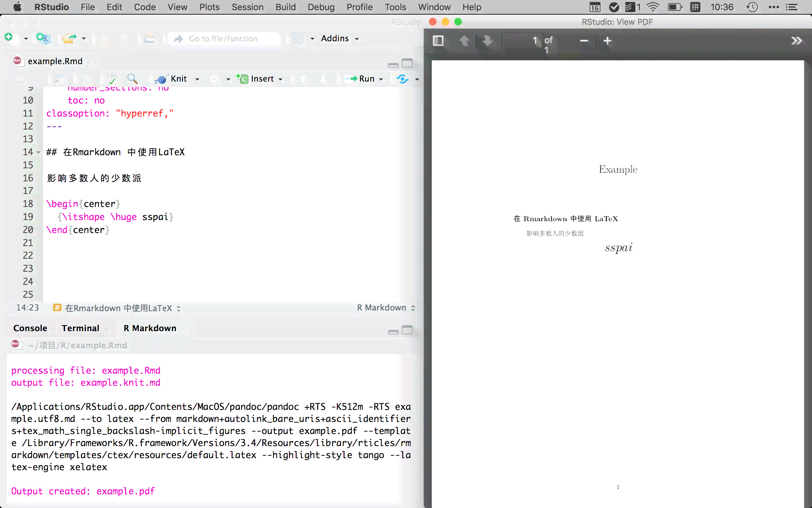Click the Print icon in main toolbar
This screenshot has width=812, height=508.
(149, 39)
